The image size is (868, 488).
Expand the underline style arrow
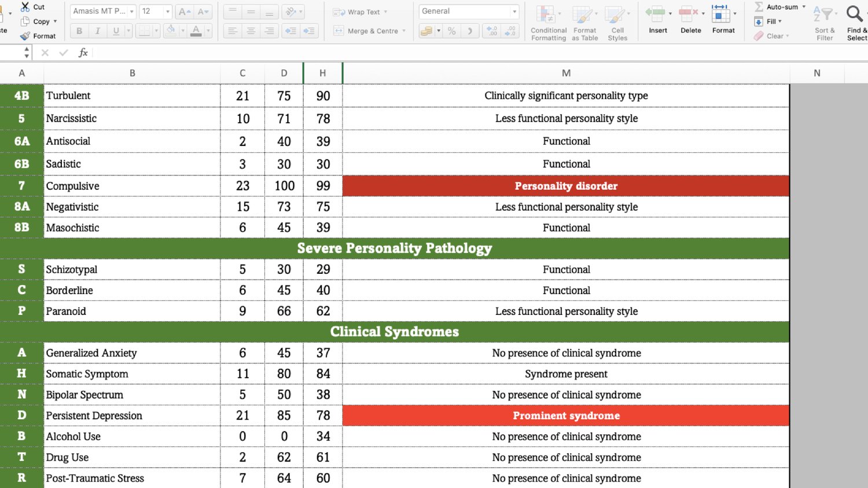pos(128,31)
